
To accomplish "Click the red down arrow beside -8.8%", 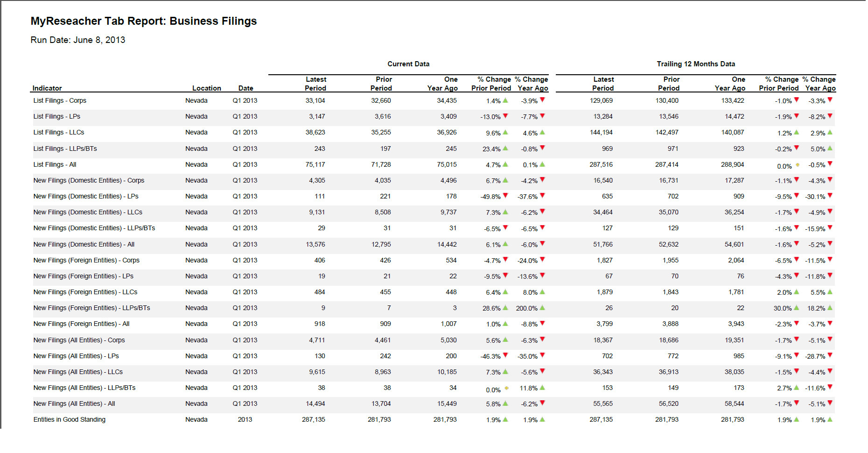I will coord(542,323).
